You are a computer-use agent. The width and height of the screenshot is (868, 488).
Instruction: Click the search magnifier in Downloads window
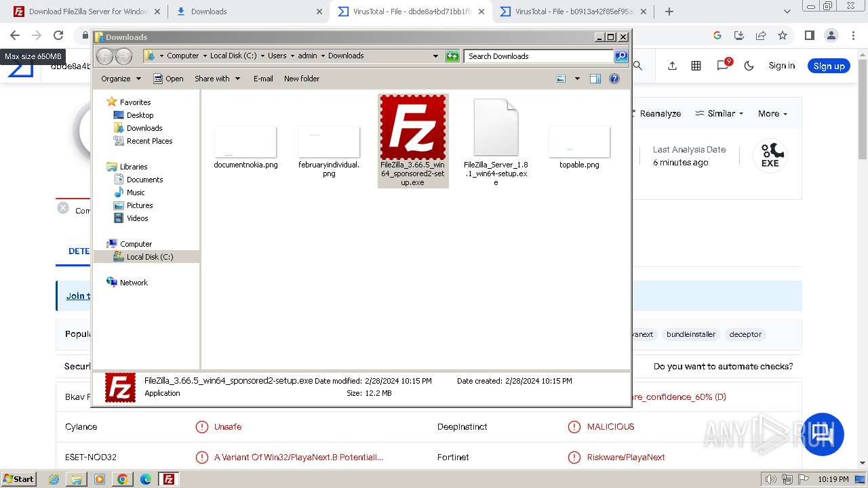tap(621, 56)
